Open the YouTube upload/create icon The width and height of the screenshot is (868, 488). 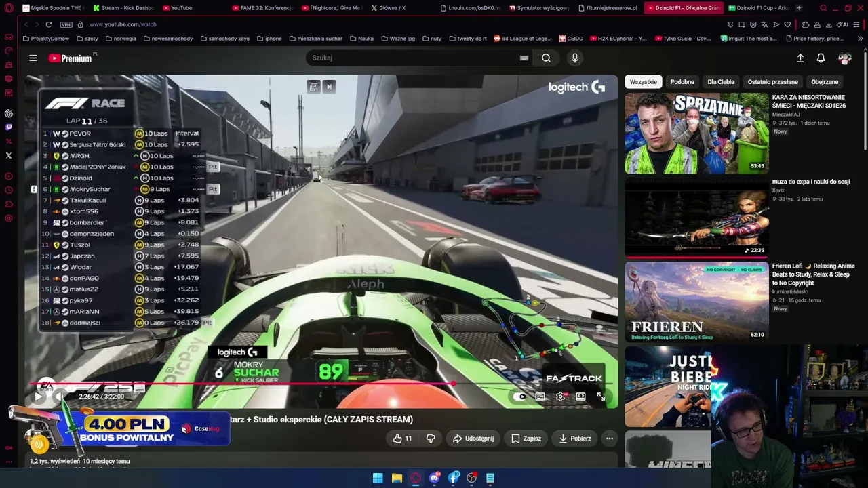point(800,58)
